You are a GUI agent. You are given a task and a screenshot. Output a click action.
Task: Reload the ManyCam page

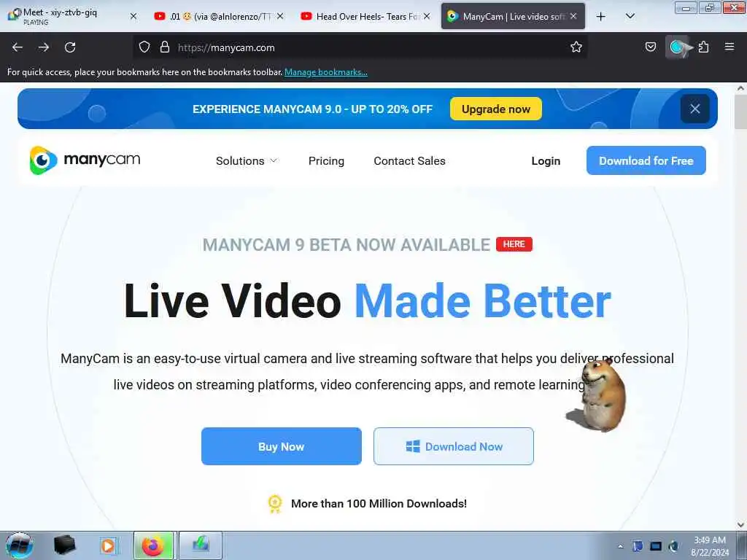[70, 47]
